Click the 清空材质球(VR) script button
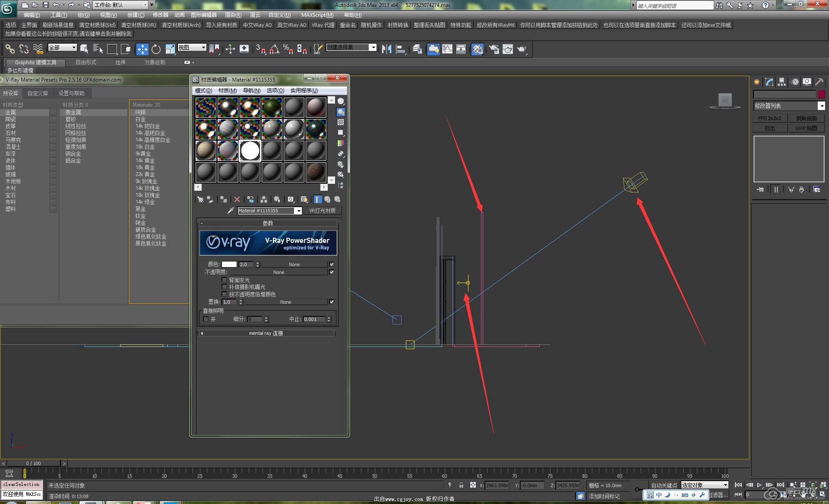 click(x=138, y=25)
